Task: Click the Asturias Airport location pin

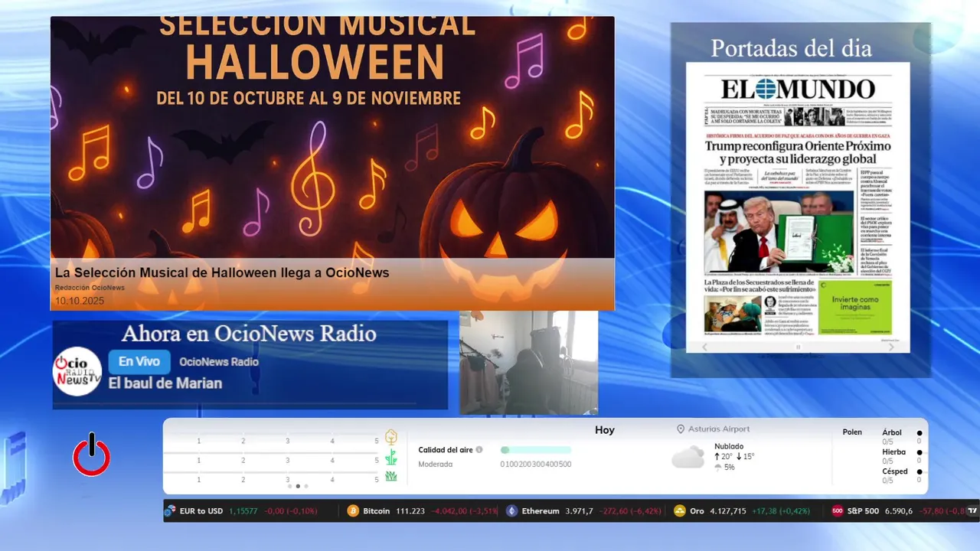Action: tap(680, 429)
